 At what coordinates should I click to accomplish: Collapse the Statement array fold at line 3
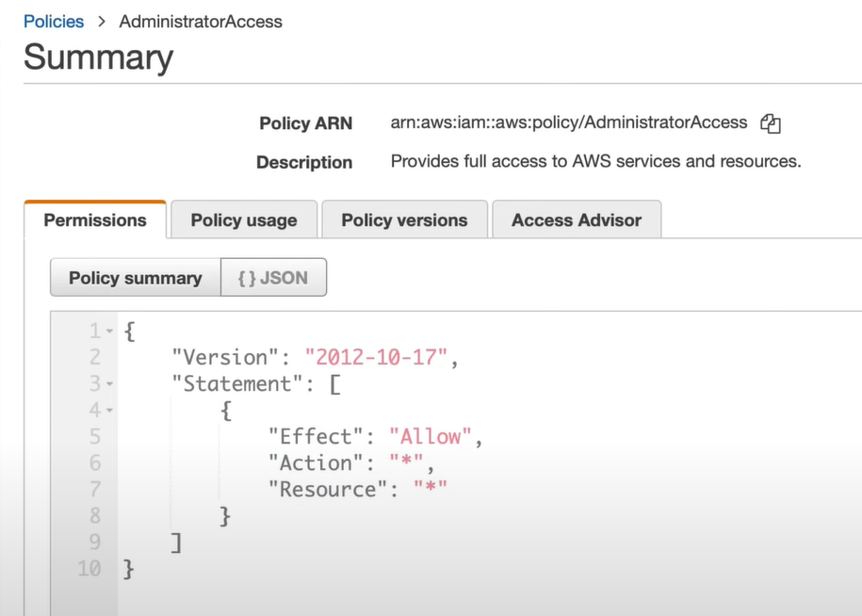[109, 384]
